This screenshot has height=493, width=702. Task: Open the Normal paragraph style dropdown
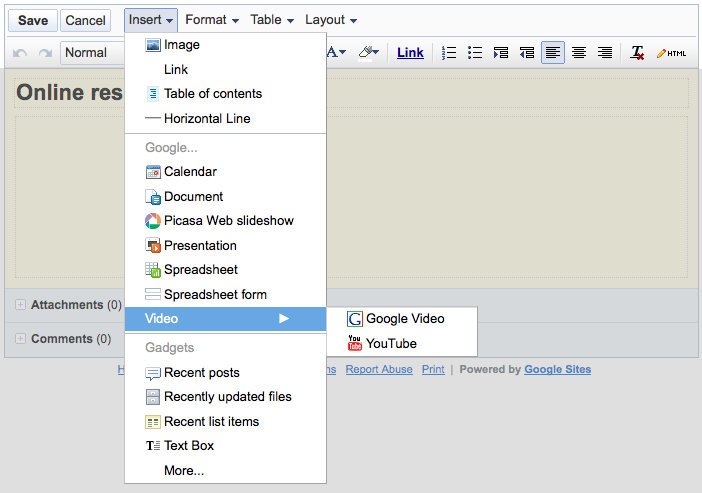[90, 53]
